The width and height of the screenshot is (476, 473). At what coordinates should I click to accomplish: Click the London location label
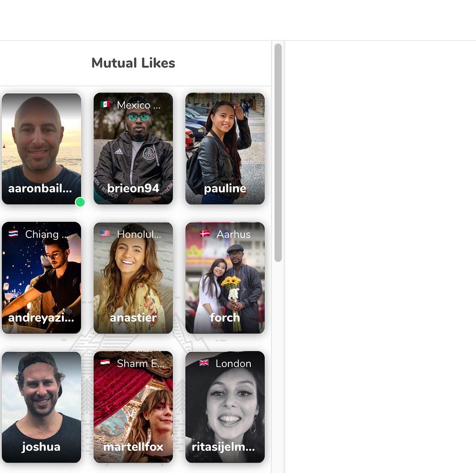(x=233, y=363)
